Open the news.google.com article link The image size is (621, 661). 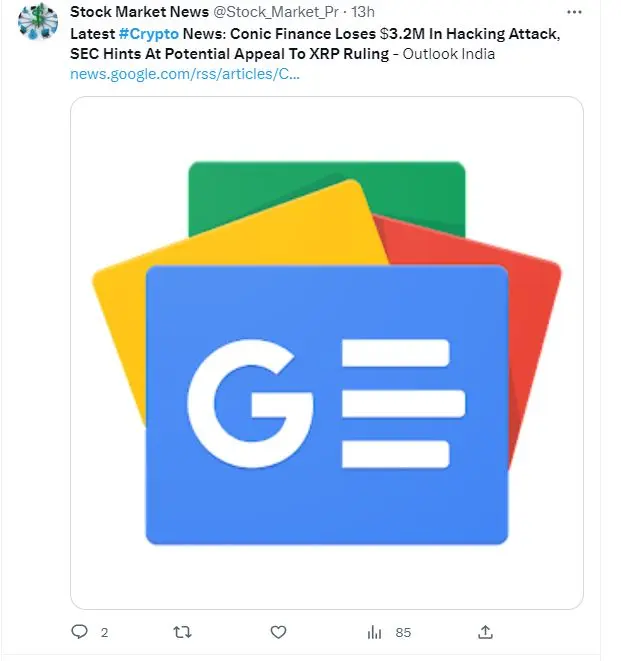[185, 73]
